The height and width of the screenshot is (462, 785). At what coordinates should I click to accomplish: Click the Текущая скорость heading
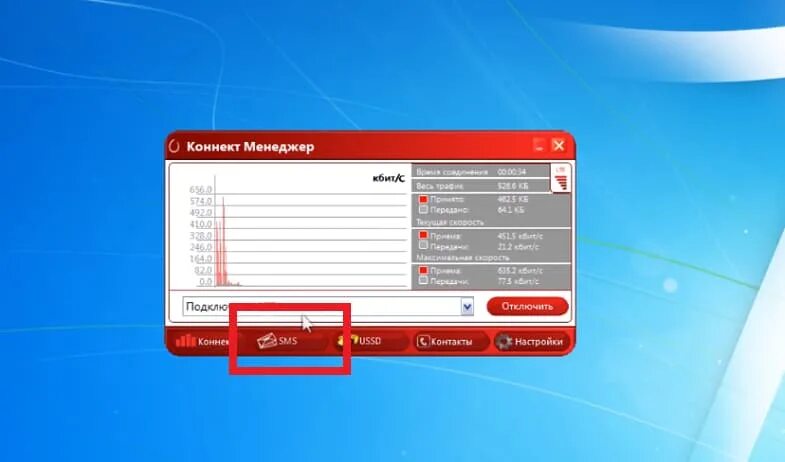point(450,222)
